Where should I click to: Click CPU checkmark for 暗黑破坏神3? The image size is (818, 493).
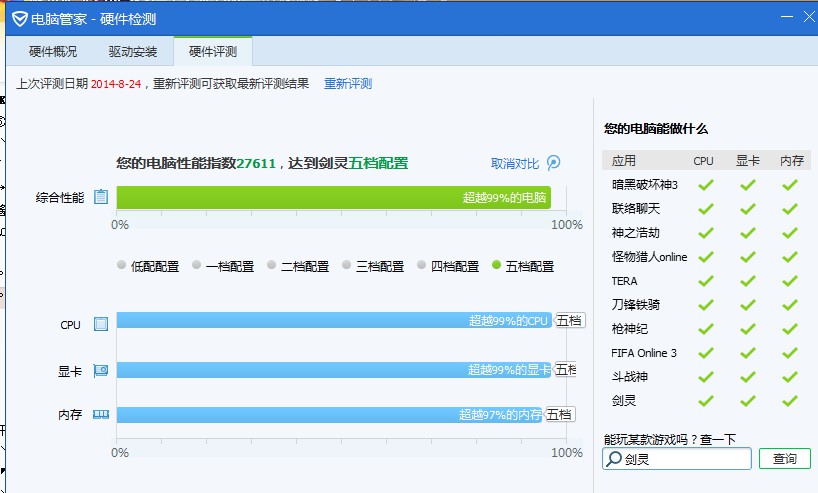click(705, 185)
